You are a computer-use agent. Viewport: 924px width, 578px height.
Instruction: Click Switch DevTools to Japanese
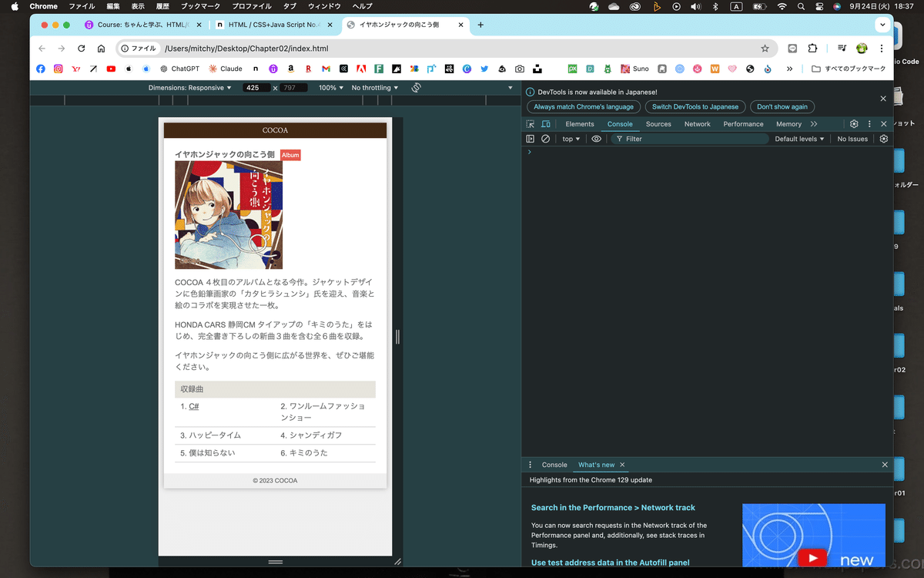(695, 106)
